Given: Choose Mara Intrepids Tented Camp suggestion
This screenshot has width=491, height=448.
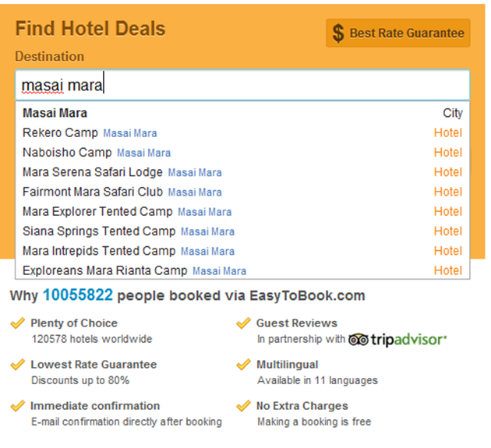Looking at the screenshot, I should pyautogui.click(x=99, y=251).
